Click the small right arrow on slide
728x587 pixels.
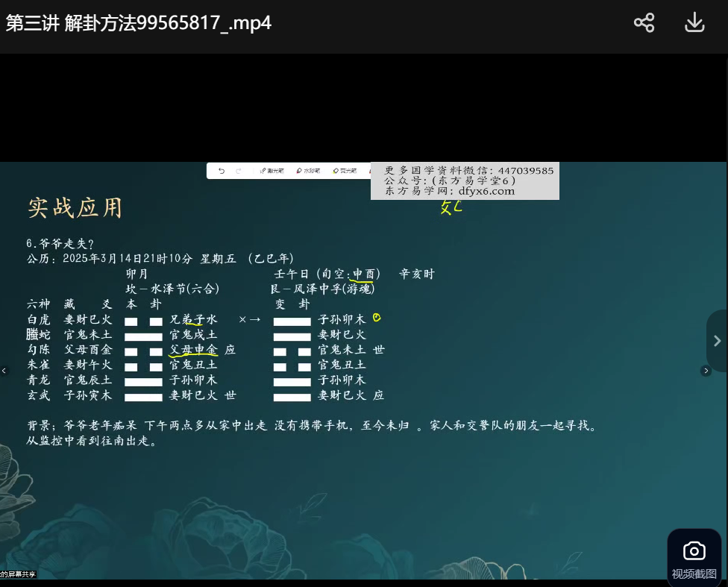(706, 371)
